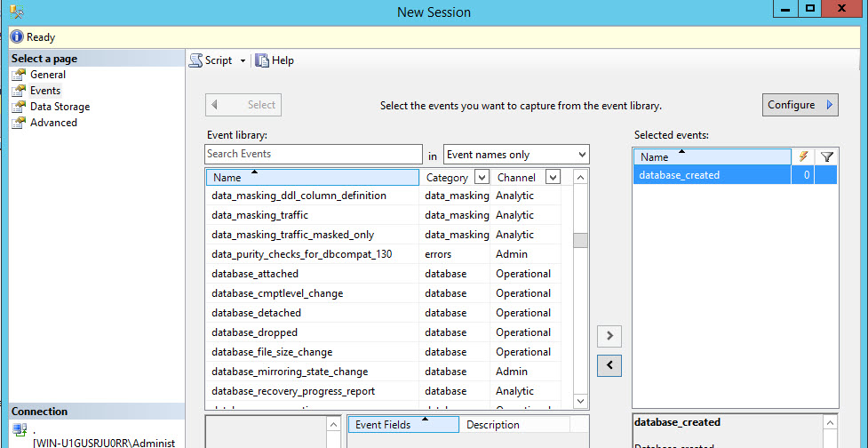Screen dimensions: 868x448
Task: Open the Channel column filter dropdown
Action: coord(553,178)
